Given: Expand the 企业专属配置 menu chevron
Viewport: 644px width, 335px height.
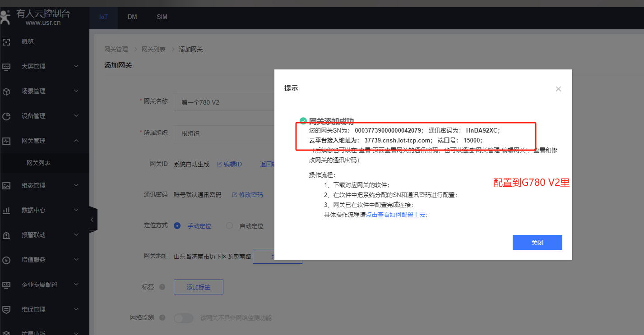Looking at the screenshot, I should pos(76,285).
